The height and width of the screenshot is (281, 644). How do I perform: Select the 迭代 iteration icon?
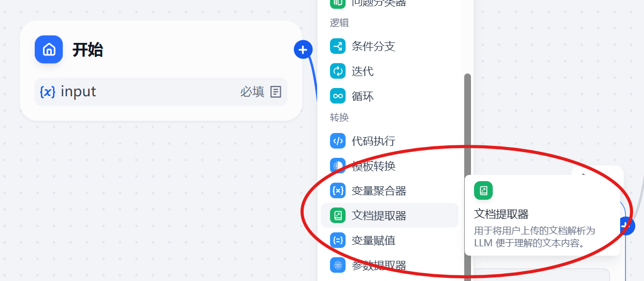(338, 71)
